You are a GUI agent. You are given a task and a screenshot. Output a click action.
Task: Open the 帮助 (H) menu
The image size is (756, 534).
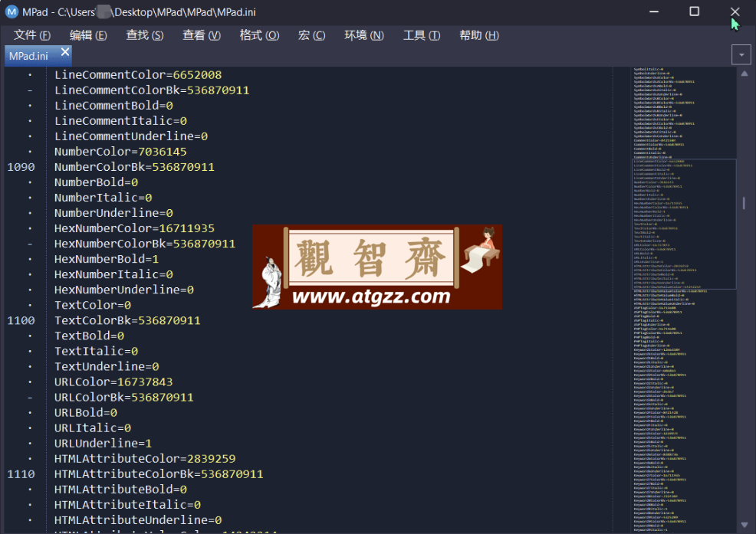coord(478,35)
